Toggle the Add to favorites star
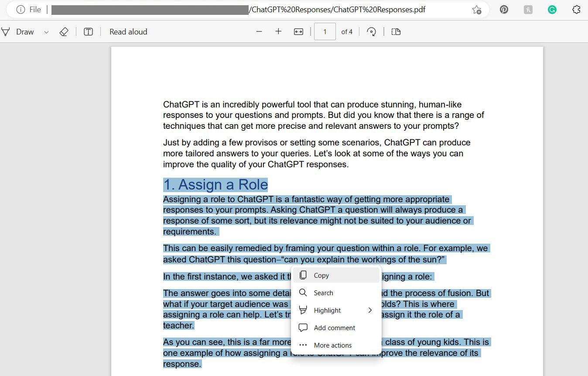Screen dimensions: 588x376 pos(477,9)
